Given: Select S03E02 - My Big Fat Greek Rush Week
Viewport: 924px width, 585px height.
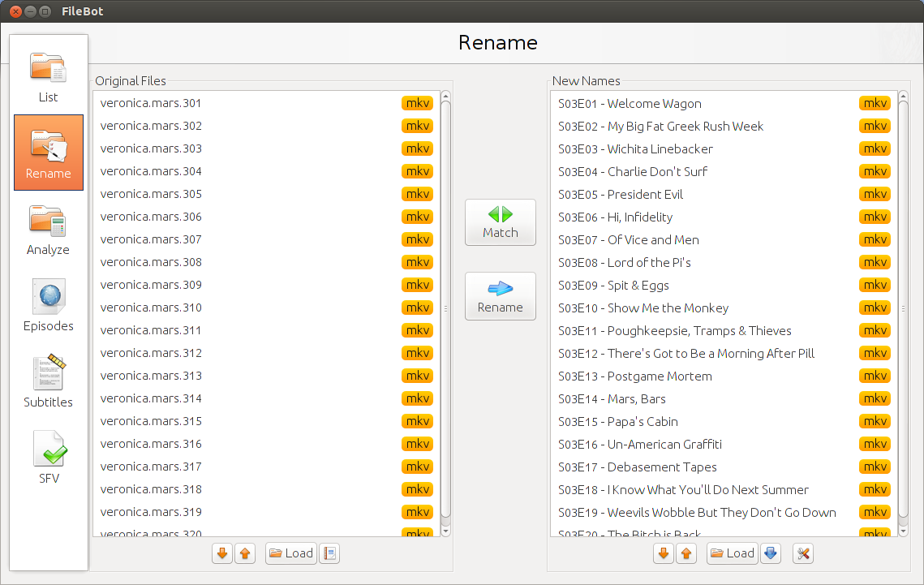Looking at the screenshot, I should (x=724, y=126).
